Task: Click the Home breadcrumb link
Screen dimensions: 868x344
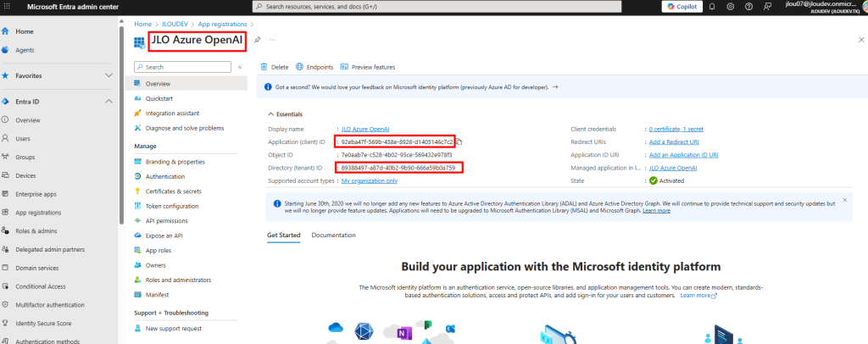Action: pos(142,25)
